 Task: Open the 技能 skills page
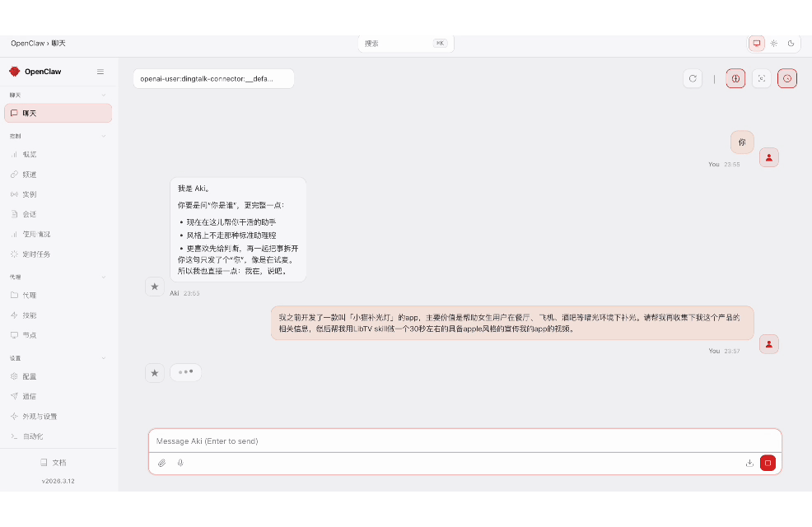pyautogui.click(x=58, y=315)
